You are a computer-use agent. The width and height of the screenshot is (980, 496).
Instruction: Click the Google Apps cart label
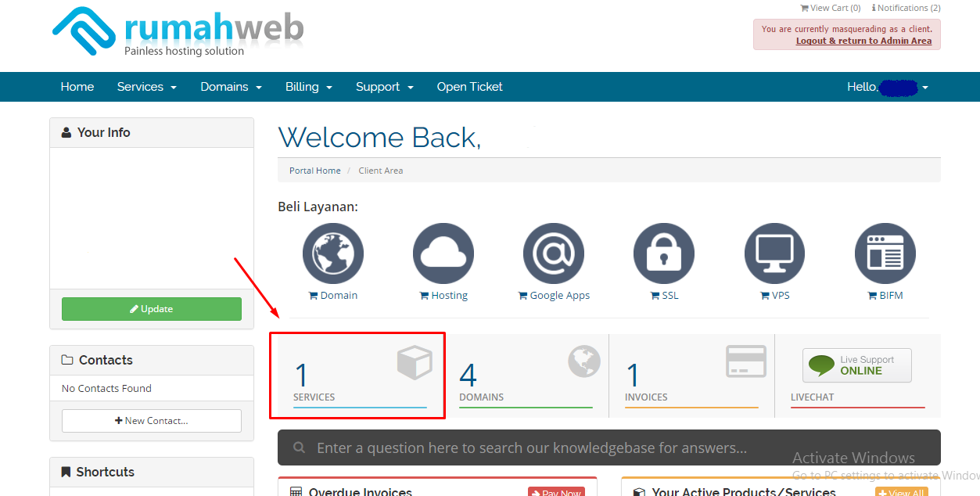tap(554, 296)
